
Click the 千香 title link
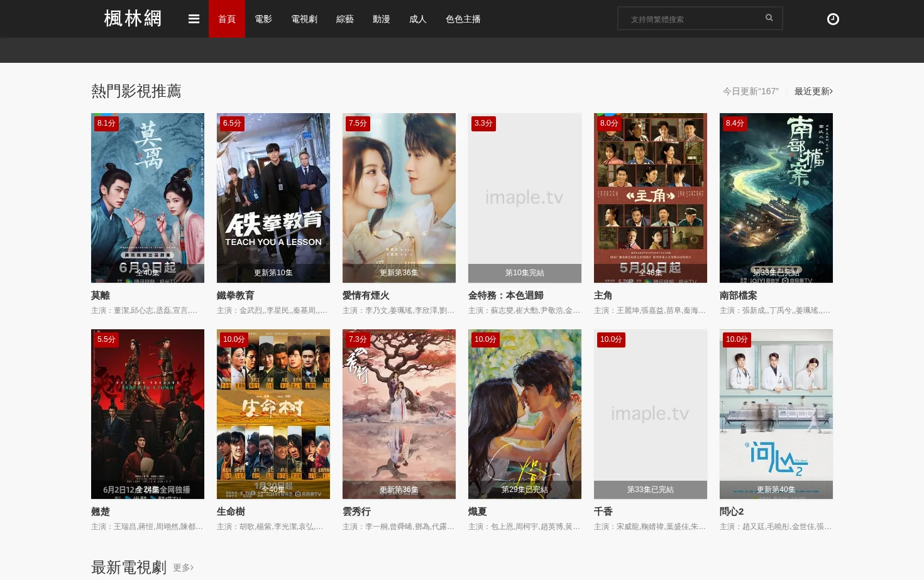[603, 512]
